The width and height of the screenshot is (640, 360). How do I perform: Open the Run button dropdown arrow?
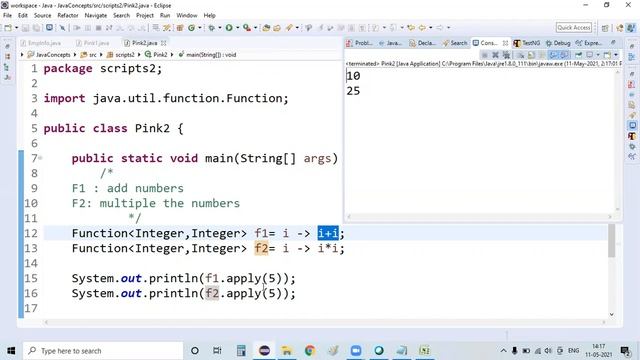tap(238, 28)
